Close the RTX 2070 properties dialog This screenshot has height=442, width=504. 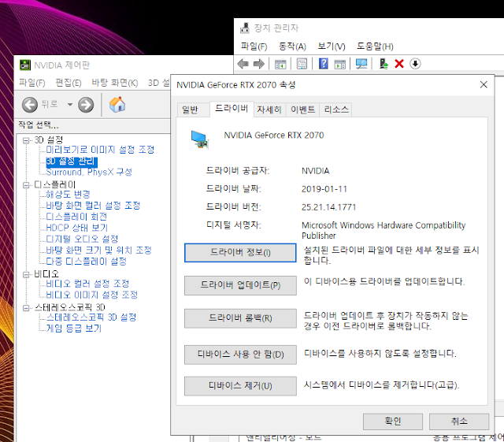(x=484, y=84)
